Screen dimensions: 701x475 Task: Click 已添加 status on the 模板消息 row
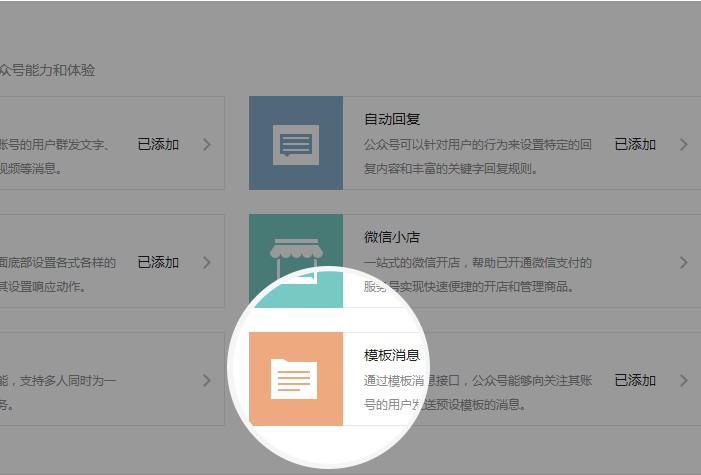(635, 380)
